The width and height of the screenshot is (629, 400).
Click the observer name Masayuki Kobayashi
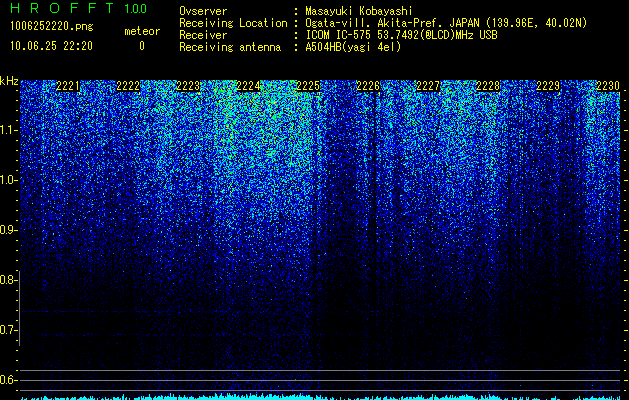359,11
